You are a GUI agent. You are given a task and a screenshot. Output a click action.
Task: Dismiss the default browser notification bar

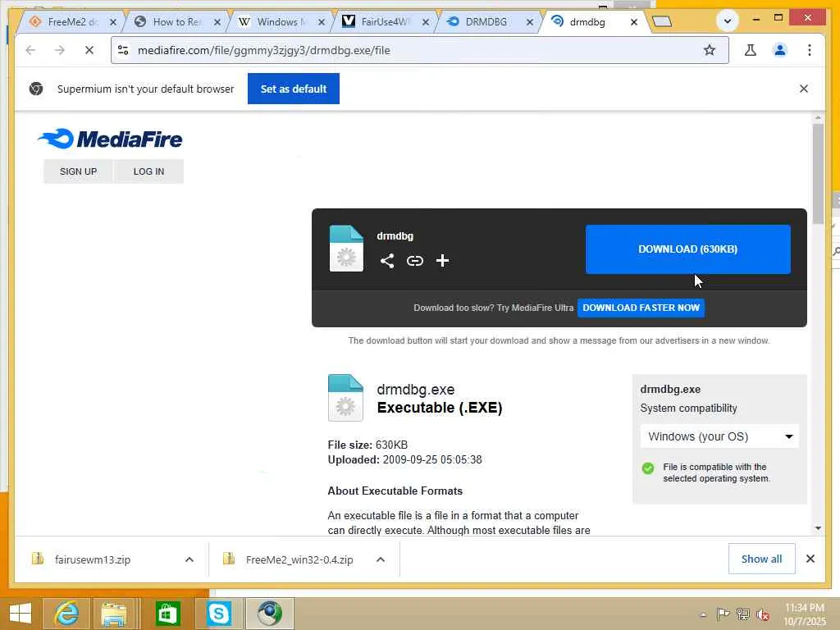[x=804, y=89]
